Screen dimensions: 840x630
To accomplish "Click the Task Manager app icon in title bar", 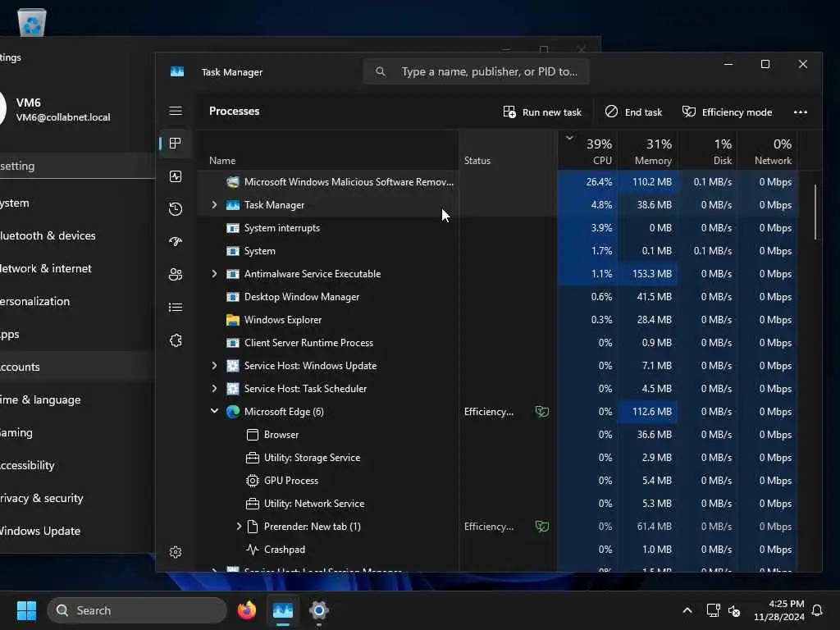I will tap(177, 71).
